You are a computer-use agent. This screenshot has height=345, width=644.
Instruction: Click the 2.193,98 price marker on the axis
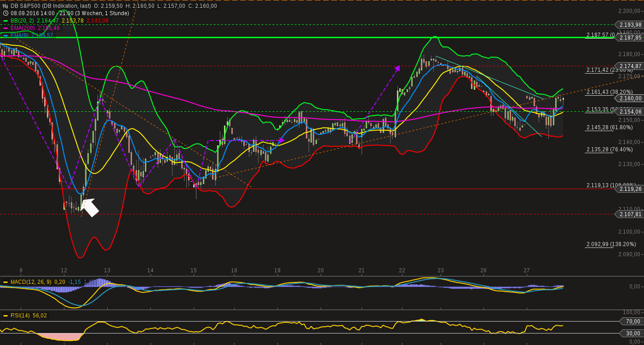pos(628,24)
